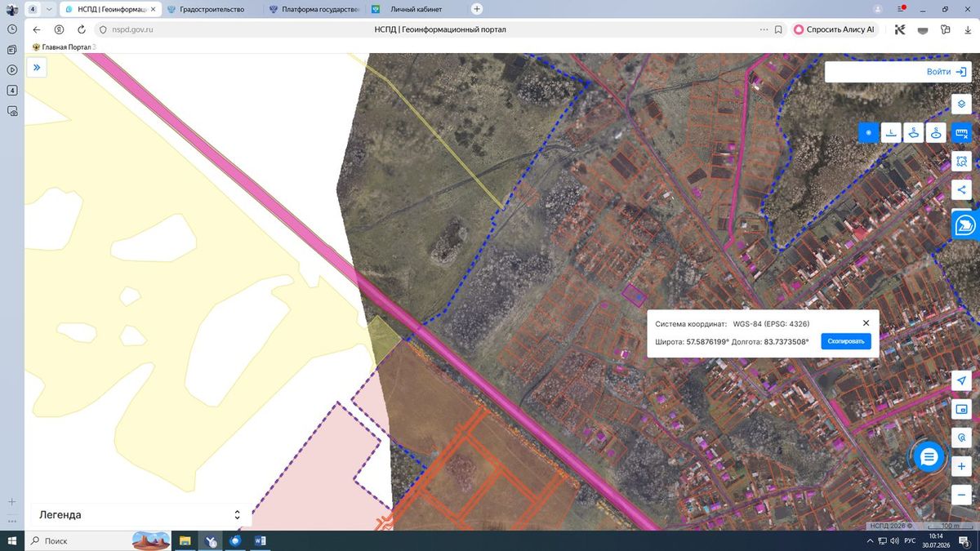Select the length measurement tool
The image size is (980, 551).
[x=891, y=132]
